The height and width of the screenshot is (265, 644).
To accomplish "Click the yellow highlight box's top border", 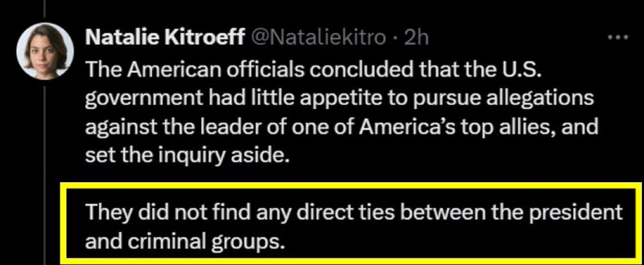I will (x=352, y=187).
